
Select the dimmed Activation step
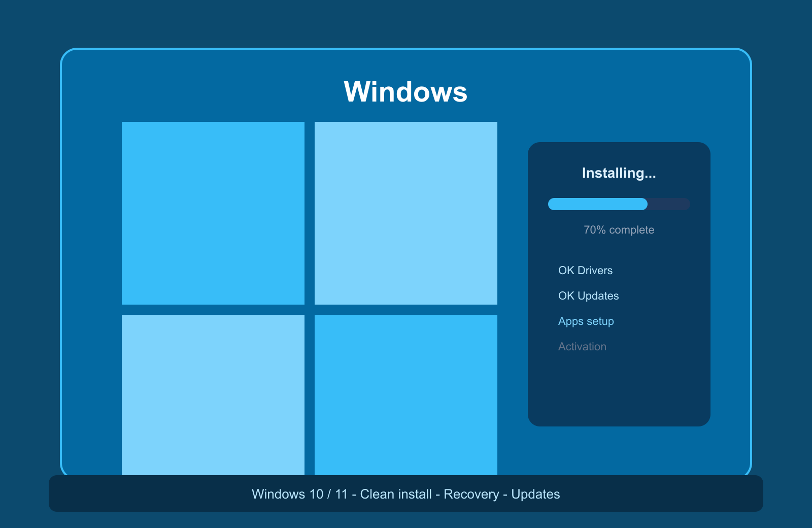click(x=582, y=347)
